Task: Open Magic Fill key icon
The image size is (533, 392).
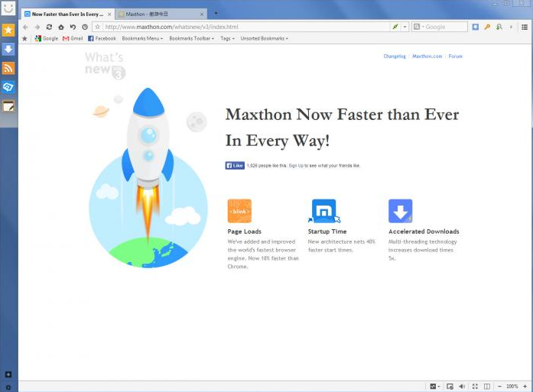Action: (487, 27)
